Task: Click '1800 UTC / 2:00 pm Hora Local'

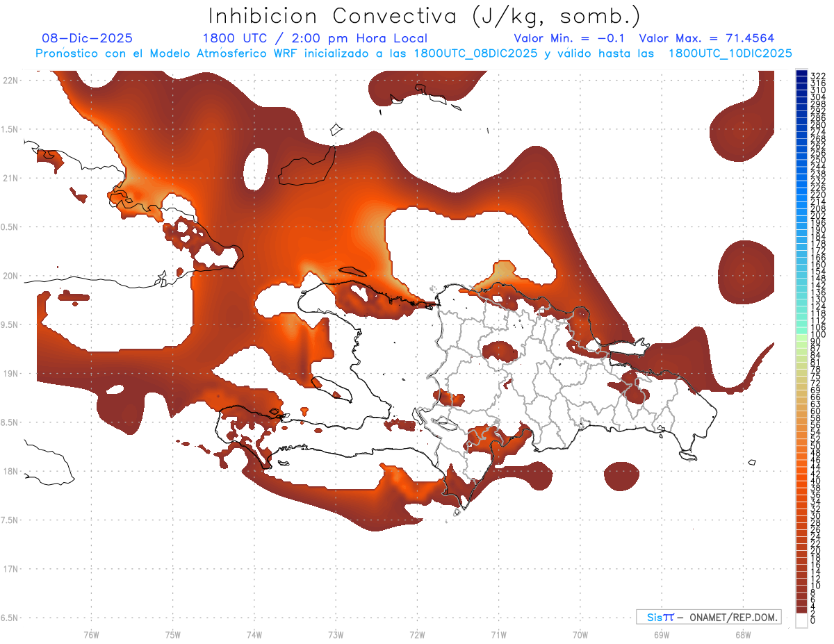Action: [315, 39]
